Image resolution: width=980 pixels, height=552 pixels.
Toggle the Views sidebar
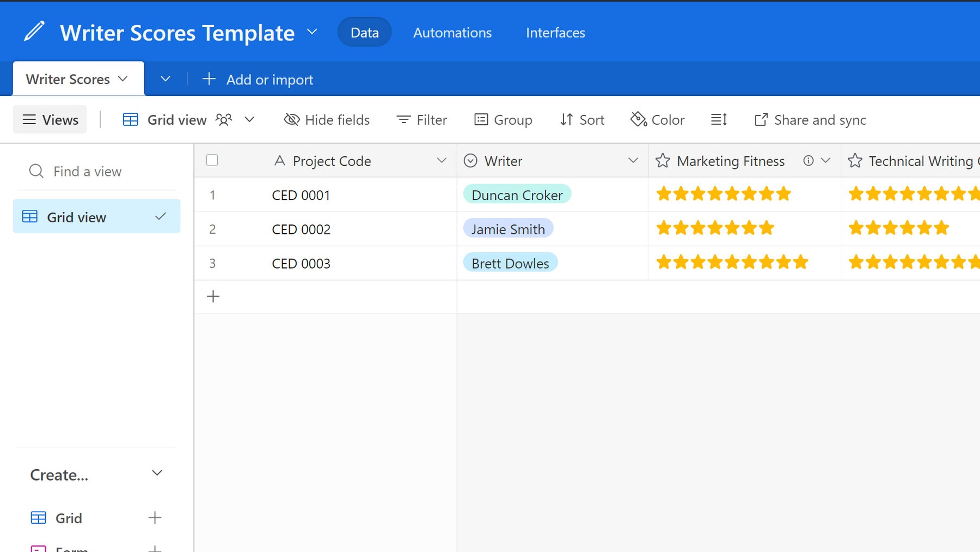[50, 119]
